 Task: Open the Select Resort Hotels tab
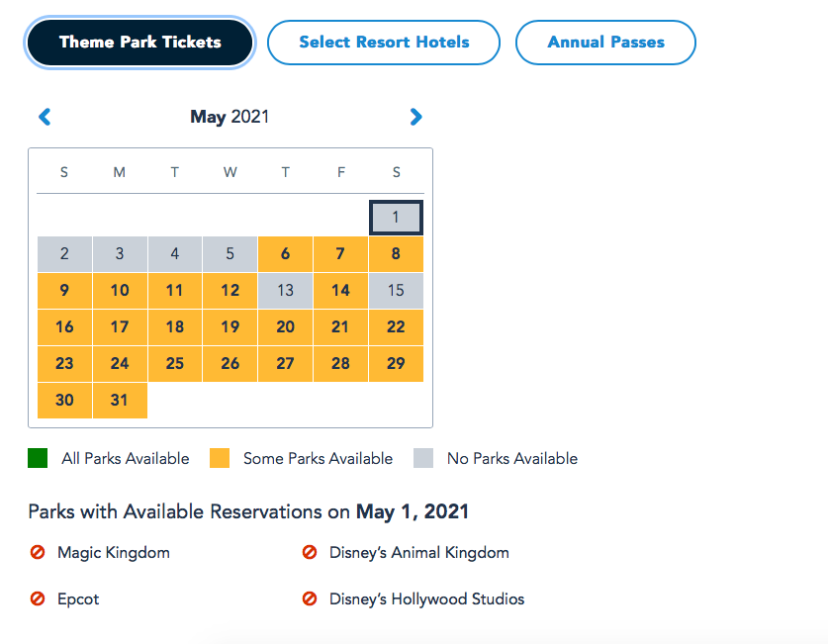pyautogui.click(x=384, y=43)
